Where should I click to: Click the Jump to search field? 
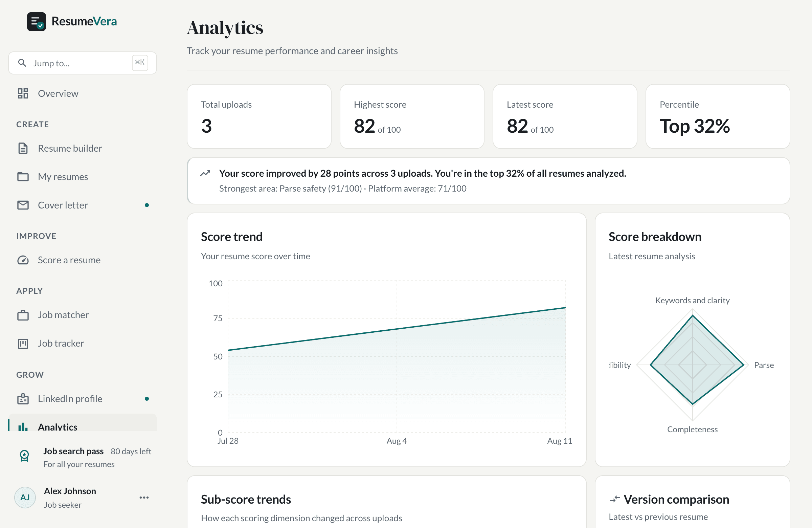(x=83, y=63)
